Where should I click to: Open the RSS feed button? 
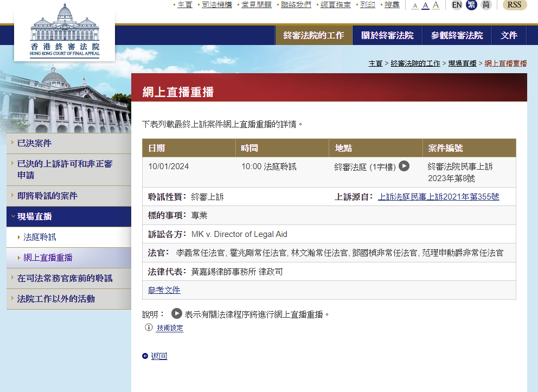(x=514, y=5)
